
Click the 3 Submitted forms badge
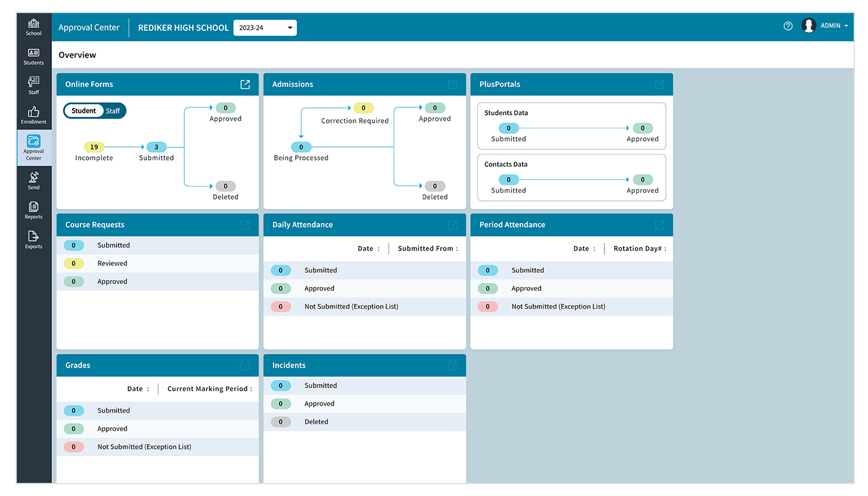[x=156, y=147]
